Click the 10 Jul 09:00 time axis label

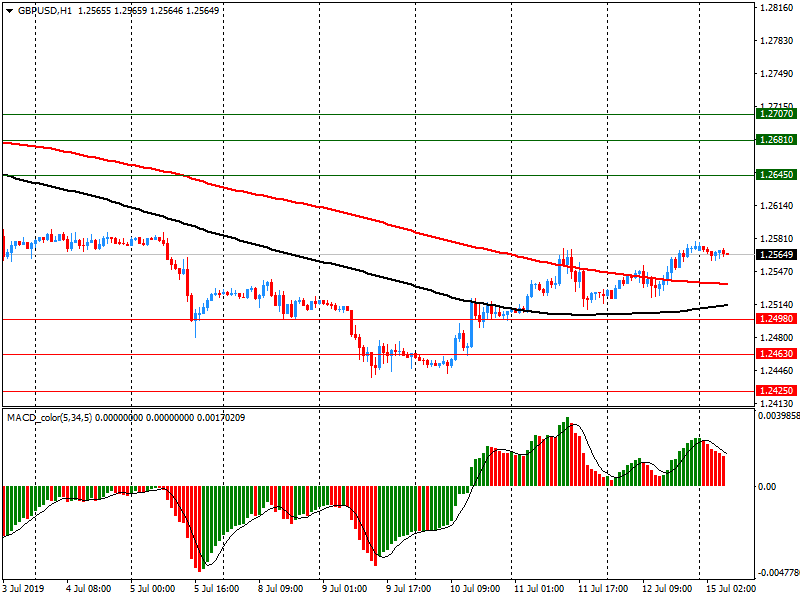tap(474, 589)
